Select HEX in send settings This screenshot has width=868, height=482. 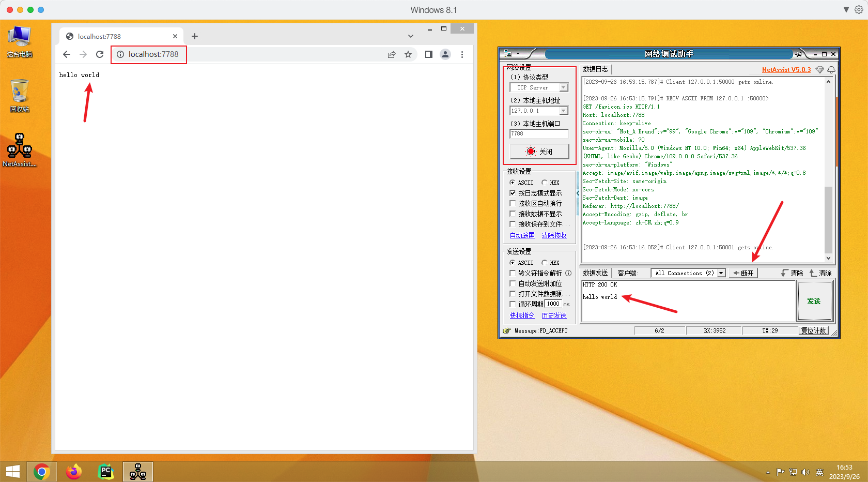point(551,263)
